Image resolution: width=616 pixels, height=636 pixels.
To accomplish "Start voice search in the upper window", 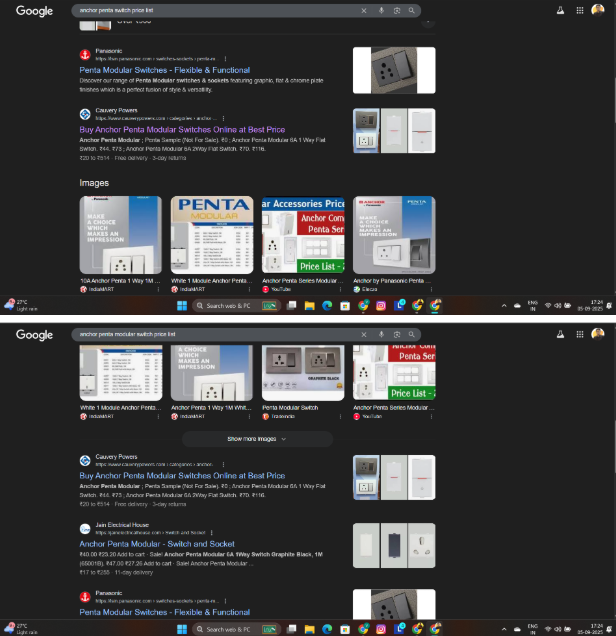I will pos(381,11).
